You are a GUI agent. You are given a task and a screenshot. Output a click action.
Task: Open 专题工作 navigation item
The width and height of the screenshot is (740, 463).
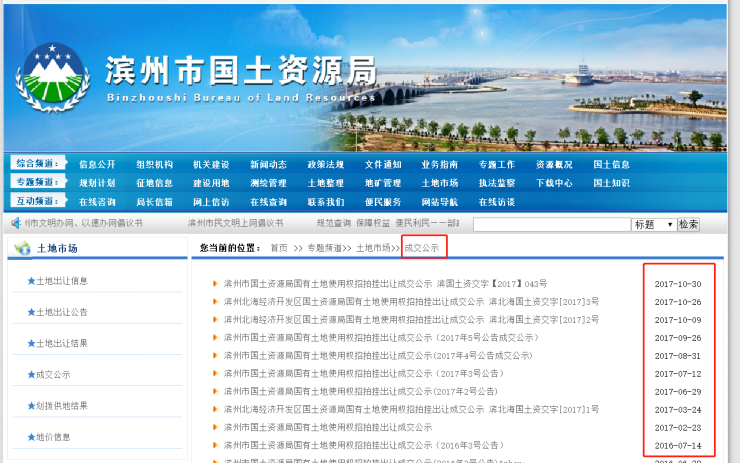(x=497, y=164)
